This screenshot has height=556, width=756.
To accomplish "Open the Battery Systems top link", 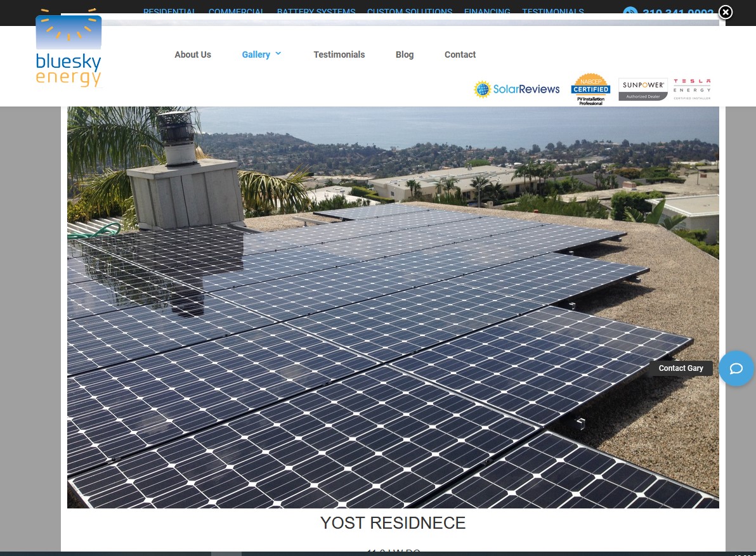I will [316, 12].
